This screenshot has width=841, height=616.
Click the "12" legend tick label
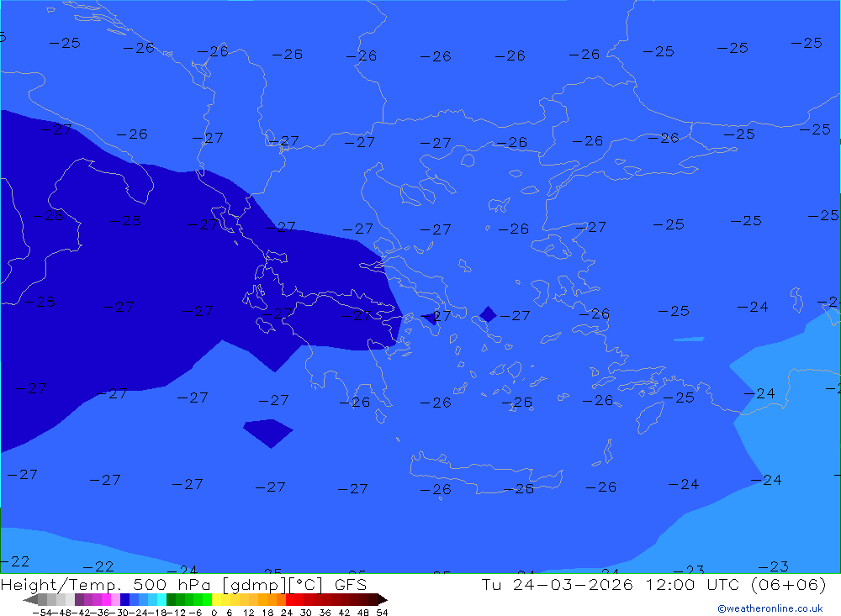pyautogui.click(x=248, y=613)
